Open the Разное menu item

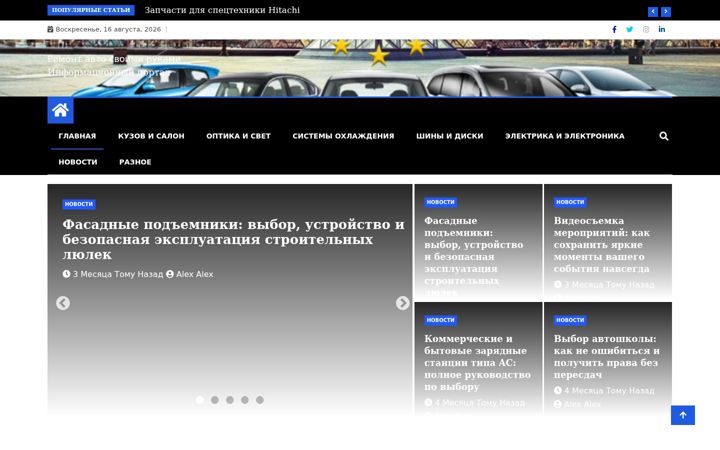135,162
